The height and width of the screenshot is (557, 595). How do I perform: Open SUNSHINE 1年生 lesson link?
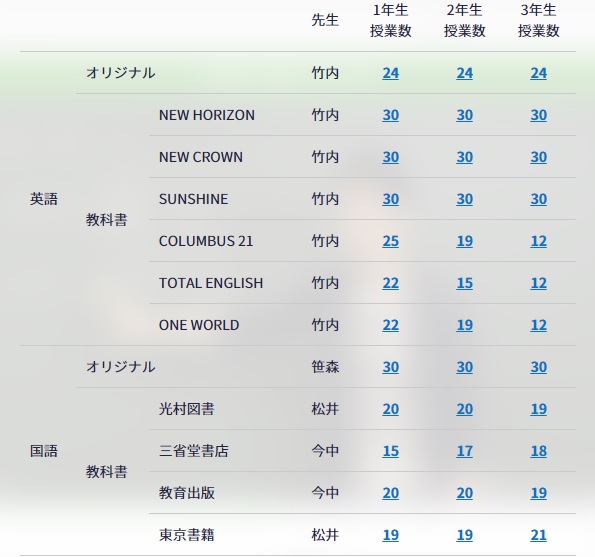390,199
